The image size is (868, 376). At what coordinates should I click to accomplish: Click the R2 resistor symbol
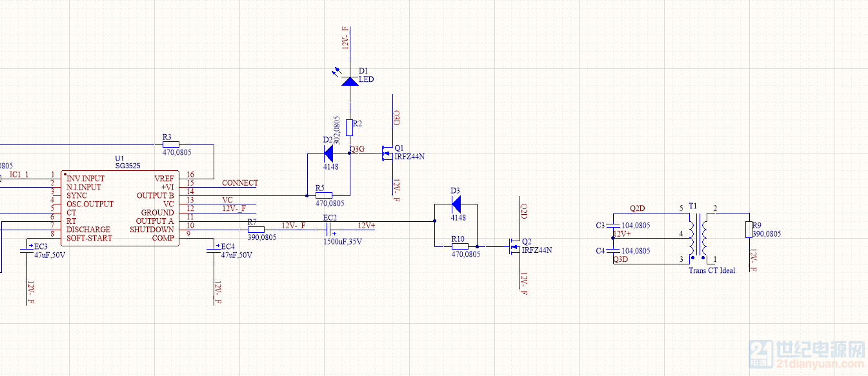(x=350, y=128)
